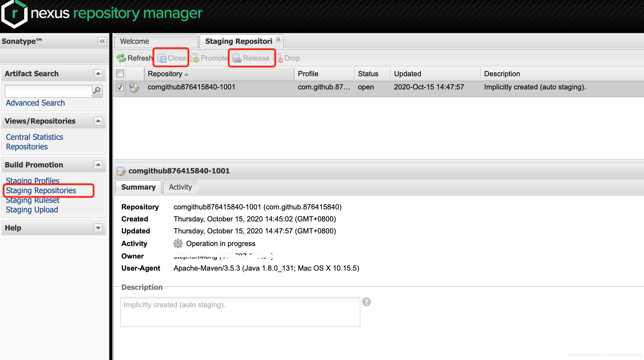Collapse the Artifact Search panel

click(x=98, y=73)
